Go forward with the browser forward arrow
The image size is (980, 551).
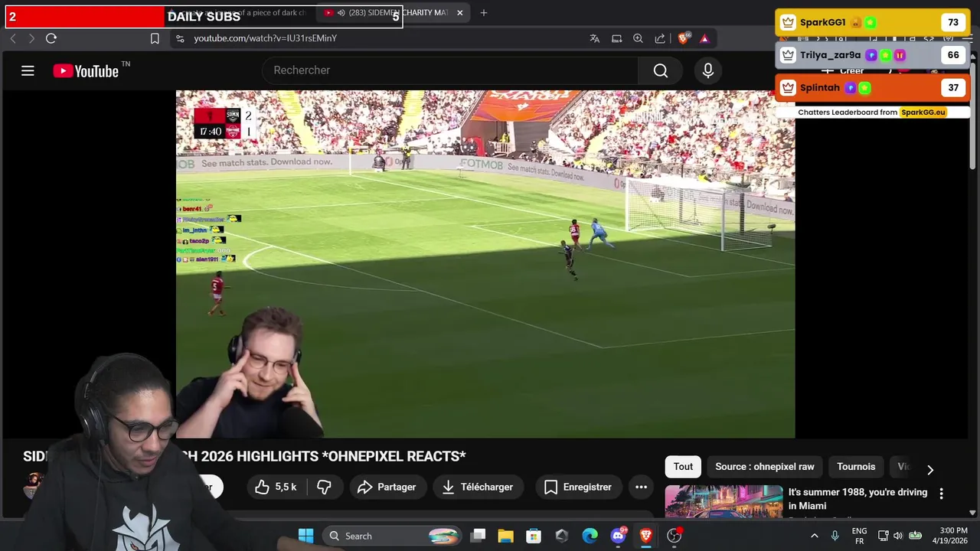tap(31, 38)
